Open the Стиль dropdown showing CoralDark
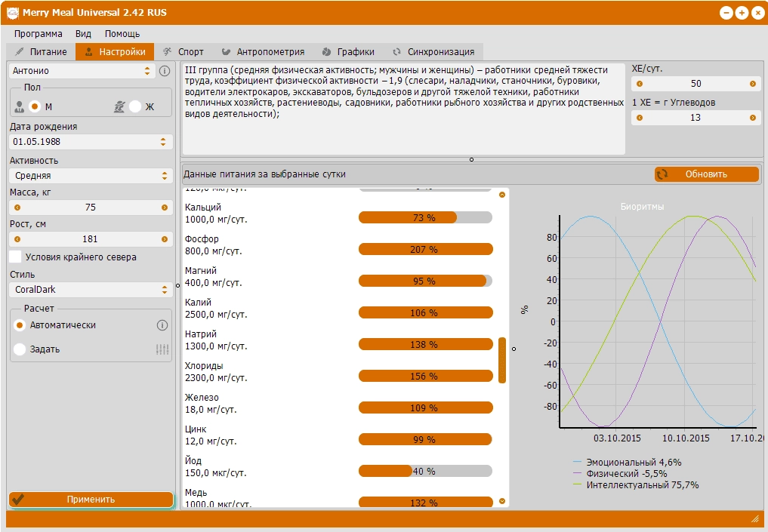The height and width of the screenshot is (532, 768). pos(91,290)
